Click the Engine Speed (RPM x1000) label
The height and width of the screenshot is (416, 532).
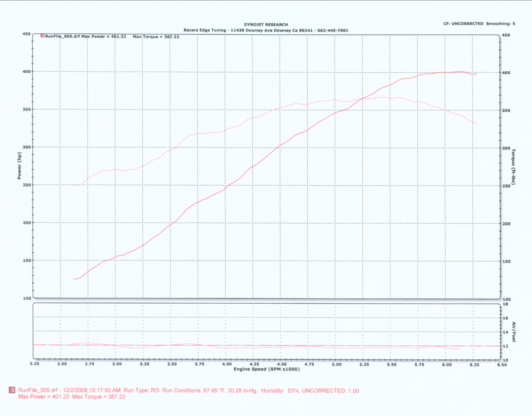(266, 369)
